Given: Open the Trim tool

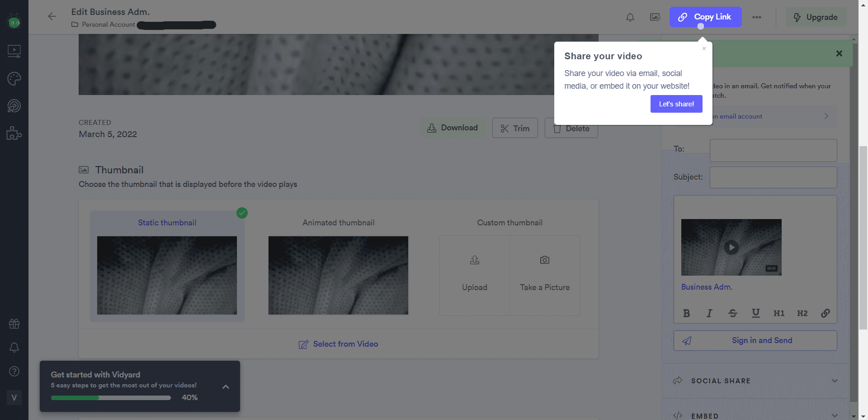Looking at the screenshot, I should click(515, 128).
